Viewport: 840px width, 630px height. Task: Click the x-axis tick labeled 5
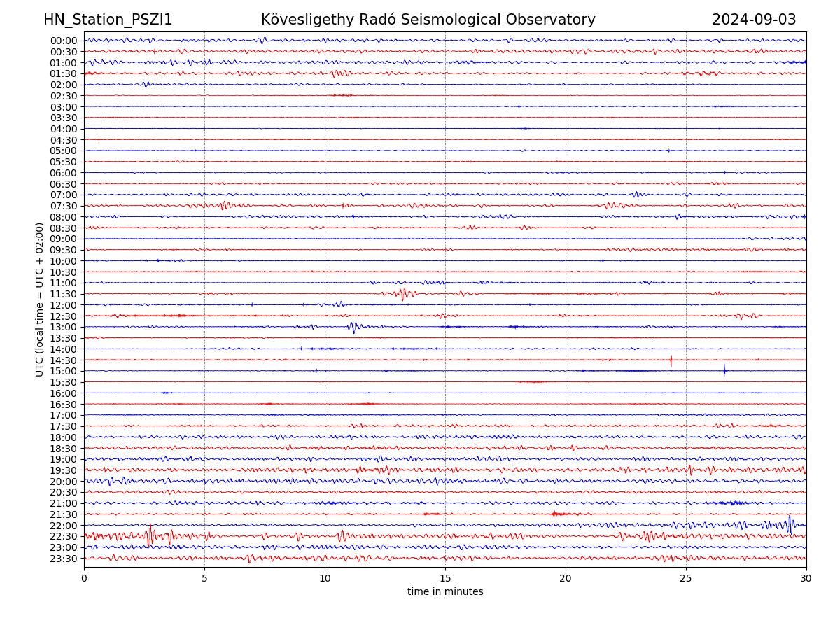click(x=204, y=579)
